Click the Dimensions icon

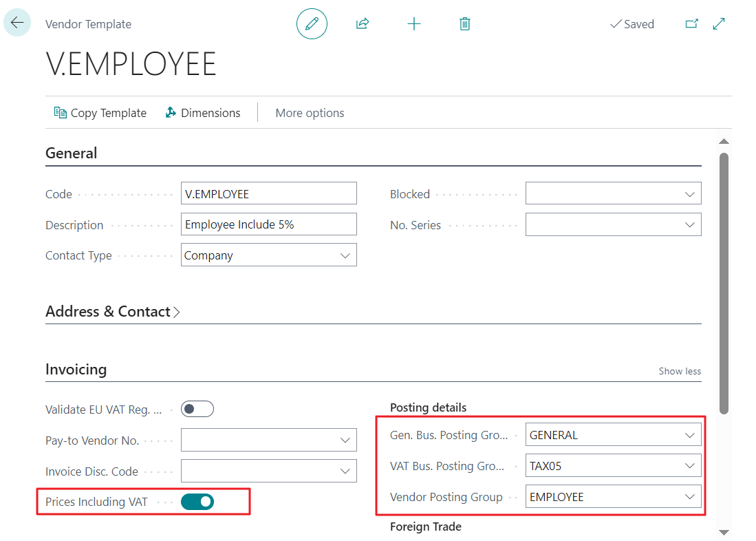coord(171,112)
